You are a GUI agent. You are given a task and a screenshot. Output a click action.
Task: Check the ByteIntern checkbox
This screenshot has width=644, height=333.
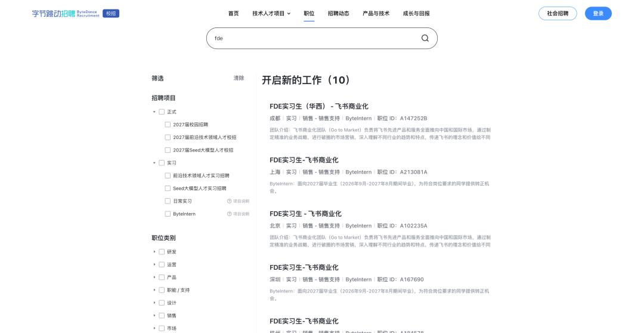(x=168, y=214)
